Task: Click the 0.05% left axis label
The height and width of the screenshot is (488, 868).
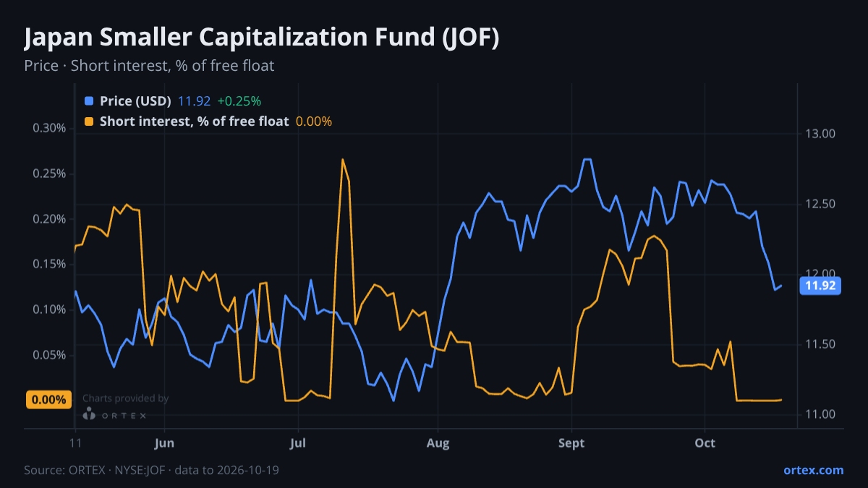Action: coord(49,355)
